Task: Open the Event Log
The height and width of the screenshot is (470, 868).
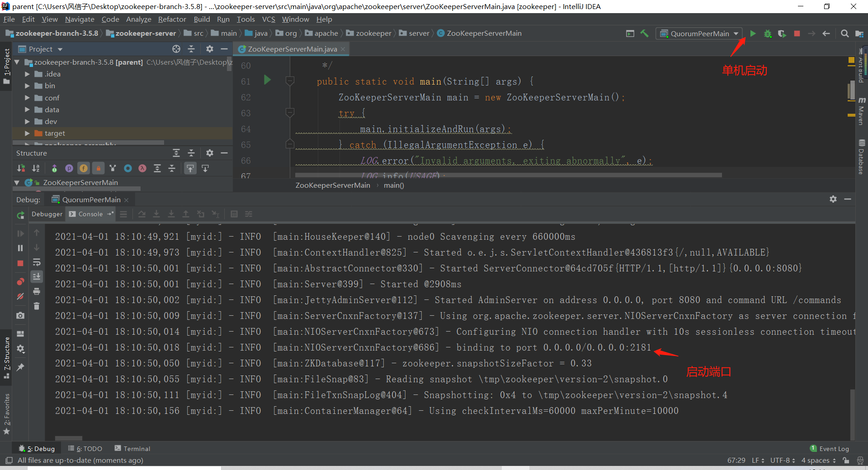Action: coord(830,448)
